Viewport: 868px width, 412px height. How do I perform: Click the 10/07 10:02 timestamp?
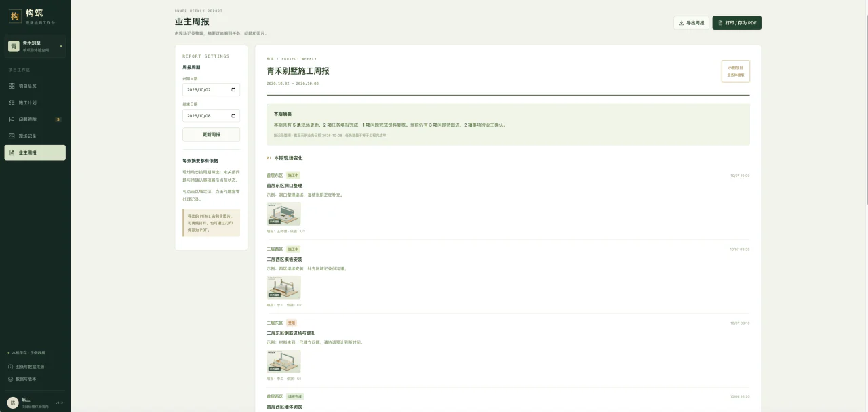point(740,176)
